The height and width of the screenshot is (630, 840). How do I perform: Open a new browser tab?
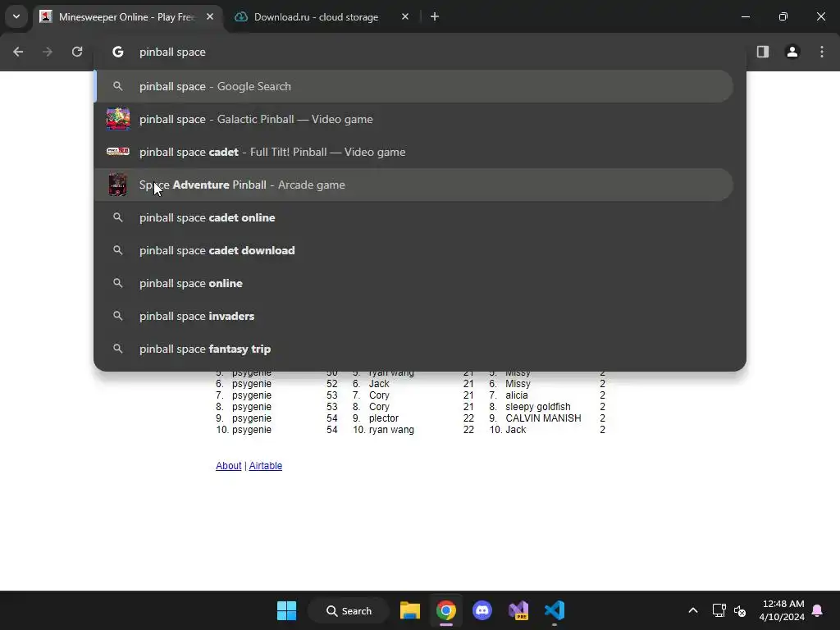(435, 16)
